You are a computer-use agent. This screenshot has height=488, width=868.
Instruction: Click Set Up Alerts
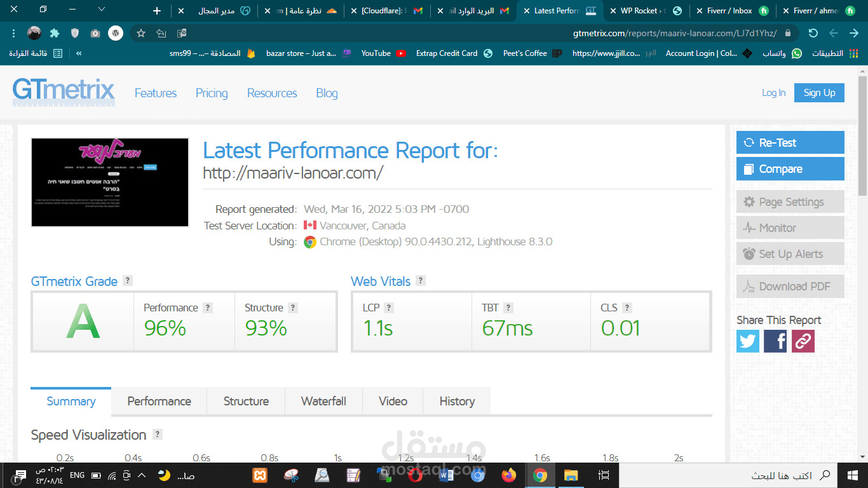click(790, 254)
